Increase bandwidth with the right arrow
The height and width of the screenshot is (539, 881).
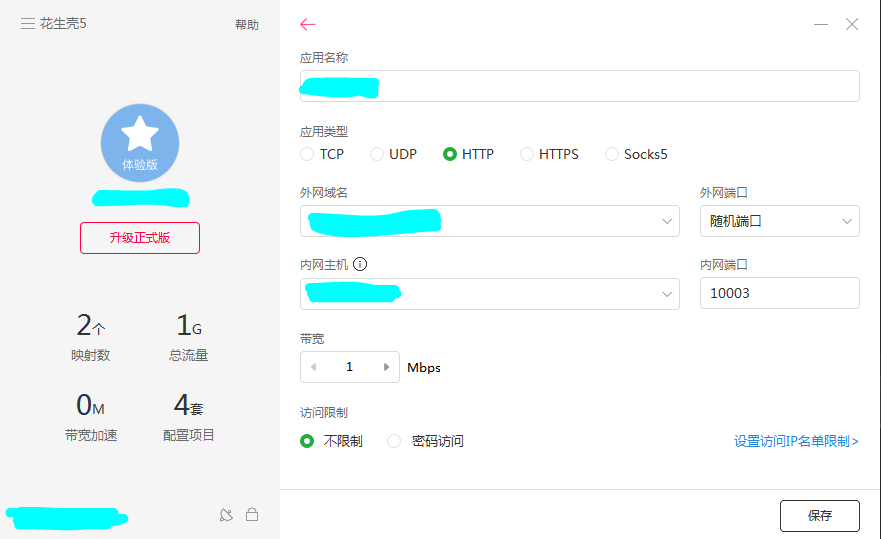point(387,367)
